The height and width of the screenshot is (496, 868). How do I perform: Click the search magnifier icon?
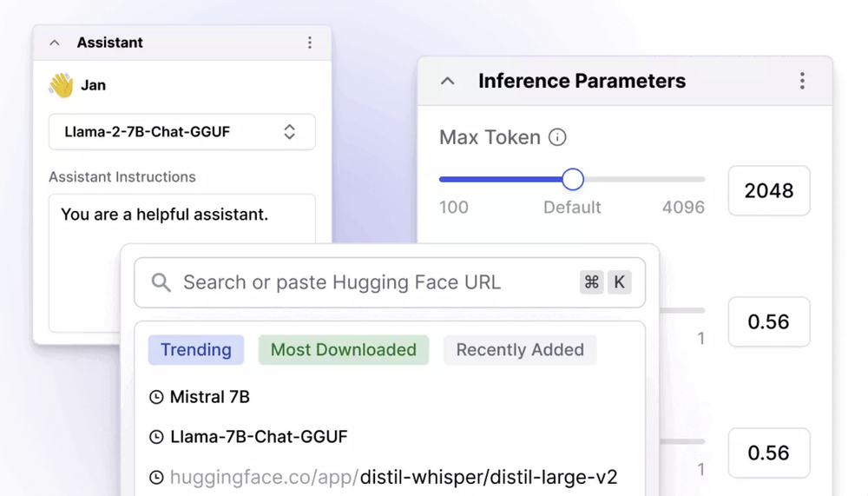(x=161, y=282)
